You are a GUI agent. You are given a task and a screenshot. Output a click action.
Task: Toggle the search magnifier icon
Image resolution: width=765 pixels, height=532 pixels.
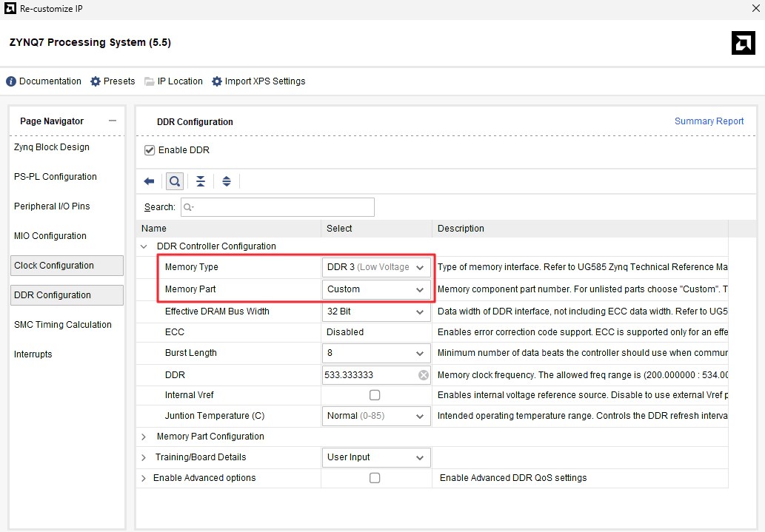tap(175, 181)
